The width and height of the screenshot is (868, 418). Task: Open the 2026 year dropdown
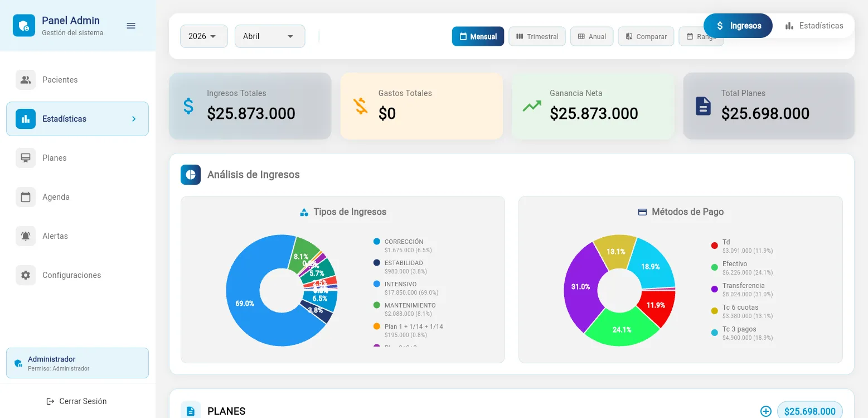[204, 36]
